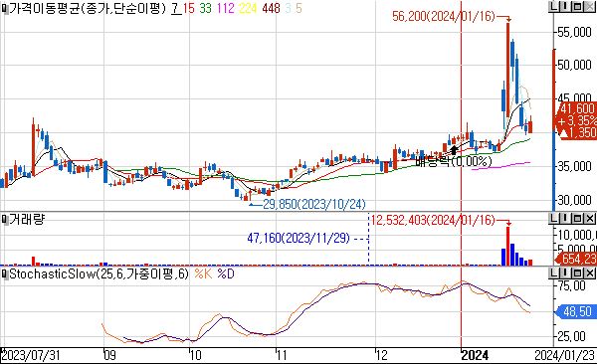Close the 거래량 volume panel
This screenshot has width=597, height=364.
[590, 219]
